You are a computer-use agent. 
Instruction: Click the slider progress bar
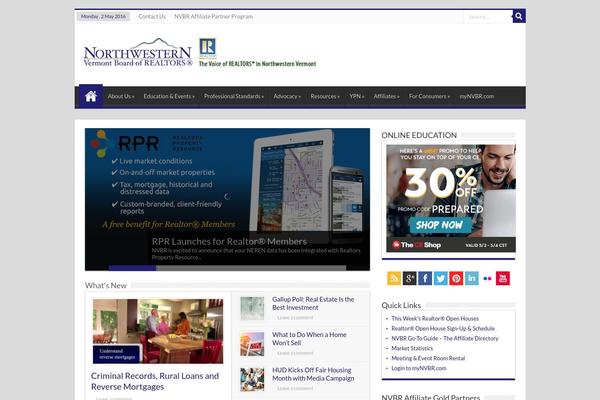point(227,268)
